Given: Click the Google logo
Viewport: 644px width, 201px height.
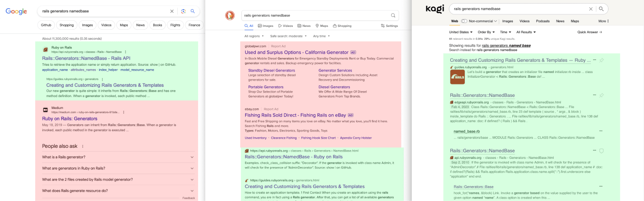Looking at the screenshot, I should pos(16,11).
